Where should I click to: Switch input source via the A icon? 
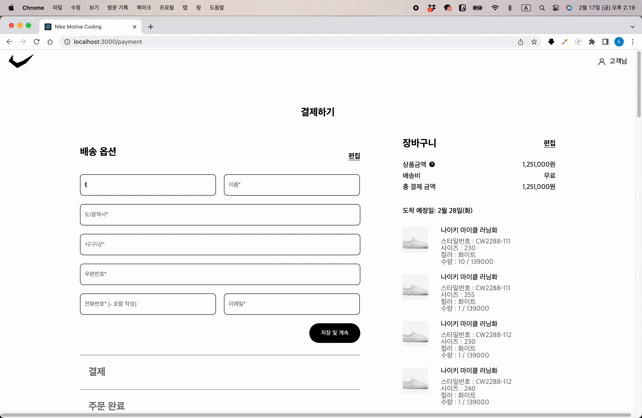(x=526, y=8)
